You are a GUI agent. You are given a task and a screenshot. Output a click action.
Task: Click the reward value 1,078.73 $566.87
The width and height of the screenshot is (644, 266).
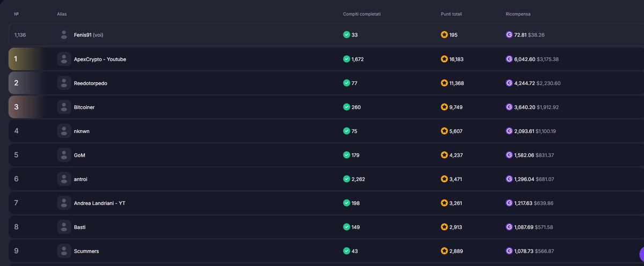[x=534, y=251]
